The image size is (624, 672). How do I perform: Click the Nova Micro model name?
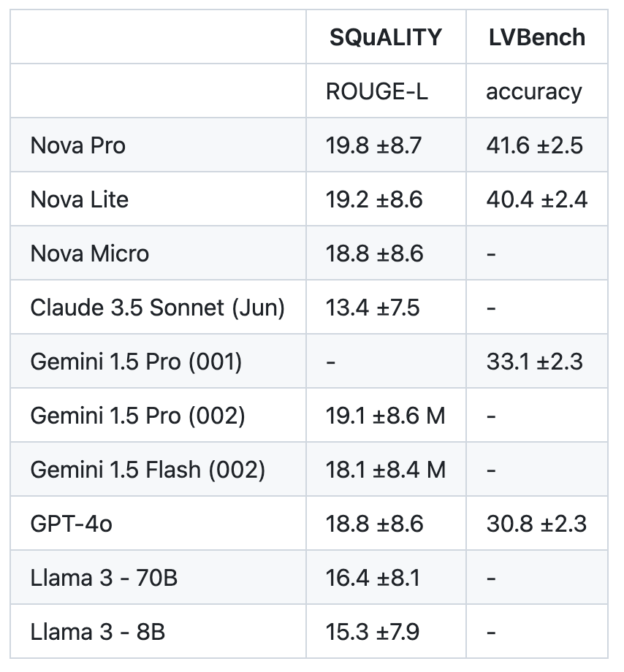coord(90,253)
